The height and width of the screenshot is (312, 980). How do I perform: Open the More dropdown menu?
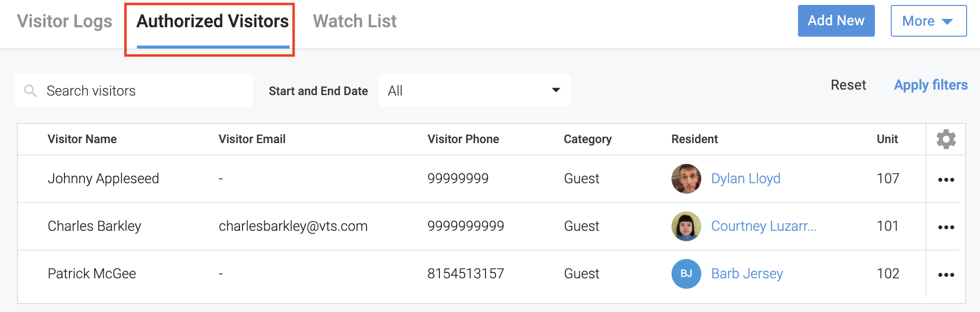pos(928,21)
